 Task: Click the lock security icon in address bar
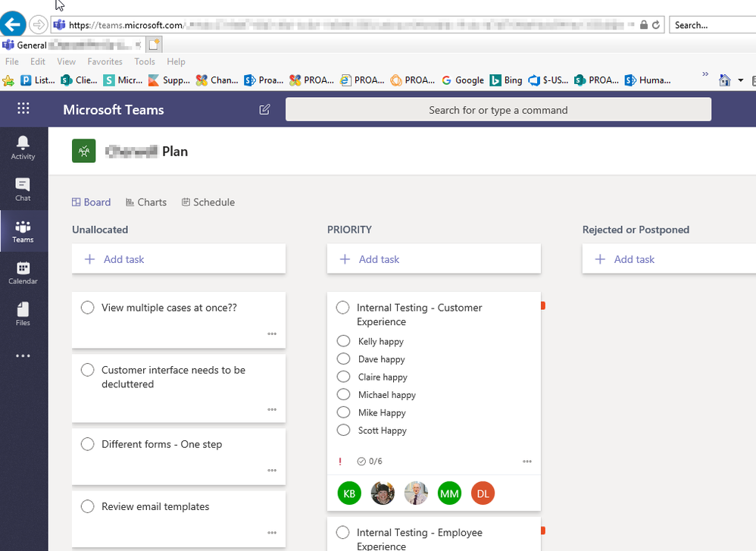644,24
